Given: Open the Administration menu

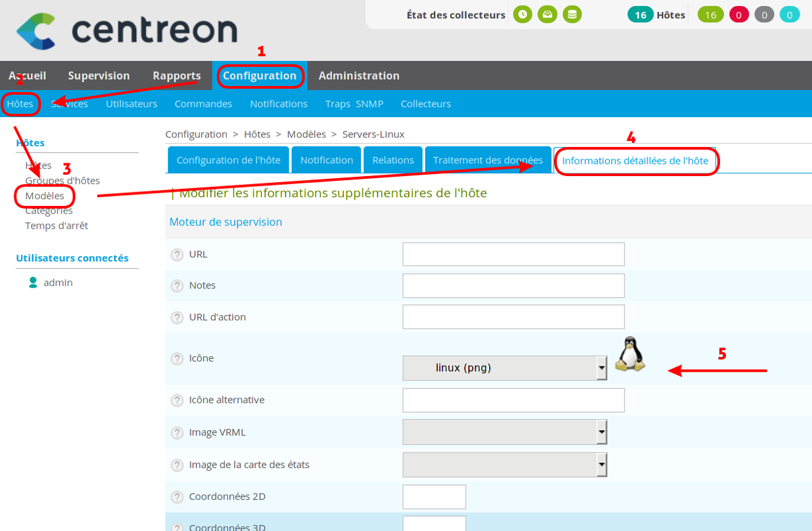Looking at the screenshot, I should (x=359, y=75).
